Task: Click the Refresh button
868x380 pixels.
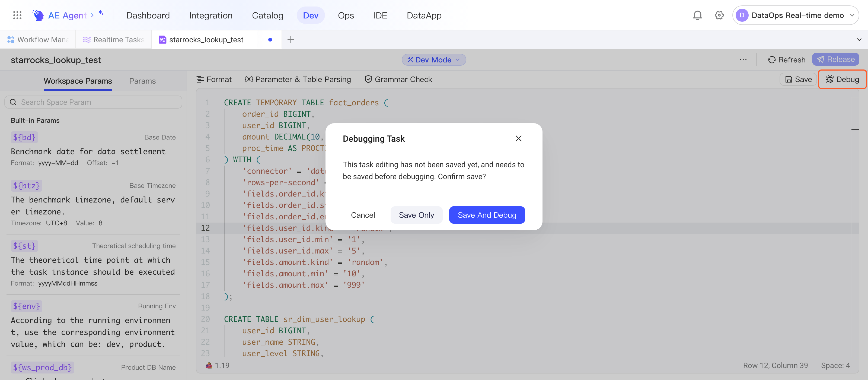Action: coord(787,60)
